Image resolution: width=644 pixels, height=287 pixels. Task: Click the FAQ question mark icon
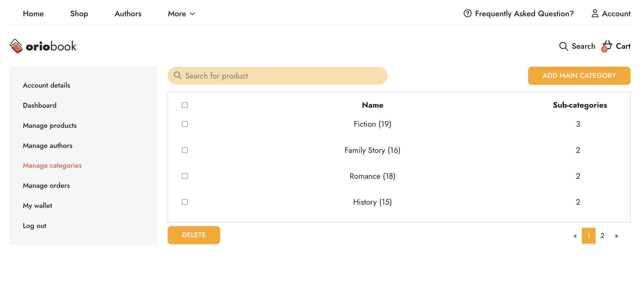[467, 13]
